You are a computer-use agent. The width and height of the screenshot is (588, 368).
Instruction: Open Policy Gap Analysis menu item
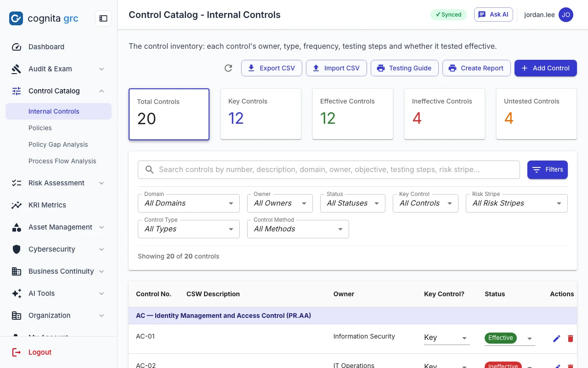tap(58, 144)
